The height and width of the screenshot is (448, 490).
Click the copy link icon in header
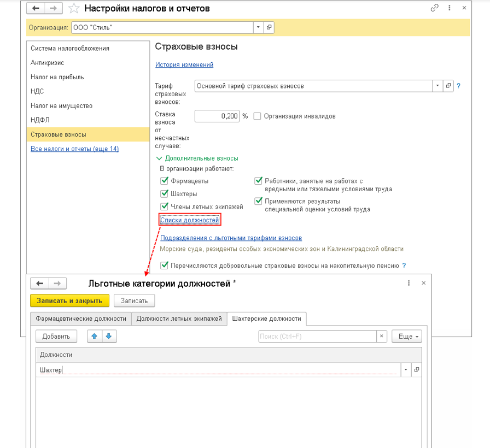[x=435, y=8]
